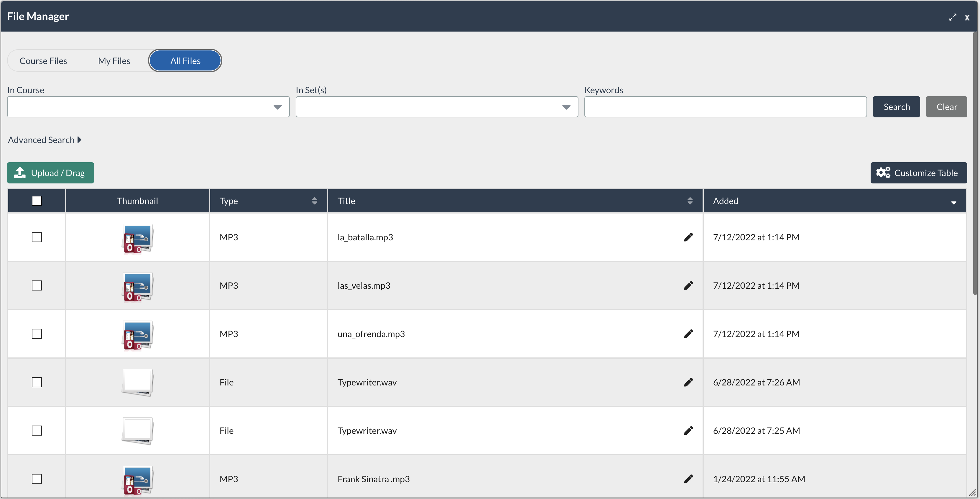Toggle the select-all header checkbox

point(37,201)
